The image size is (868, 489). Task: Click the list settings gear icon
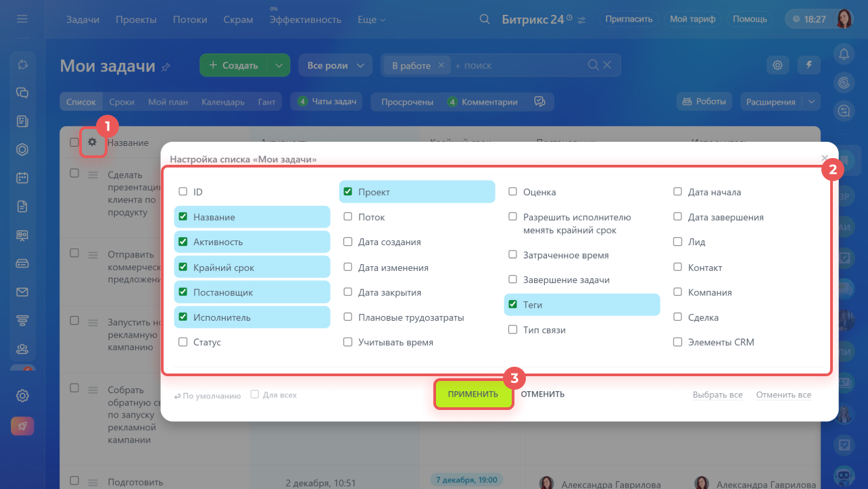[93, 143]
